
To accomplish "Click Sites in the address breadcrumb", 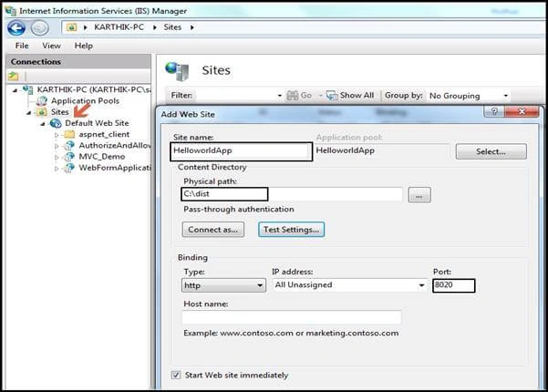I will [x=172, y=27].
